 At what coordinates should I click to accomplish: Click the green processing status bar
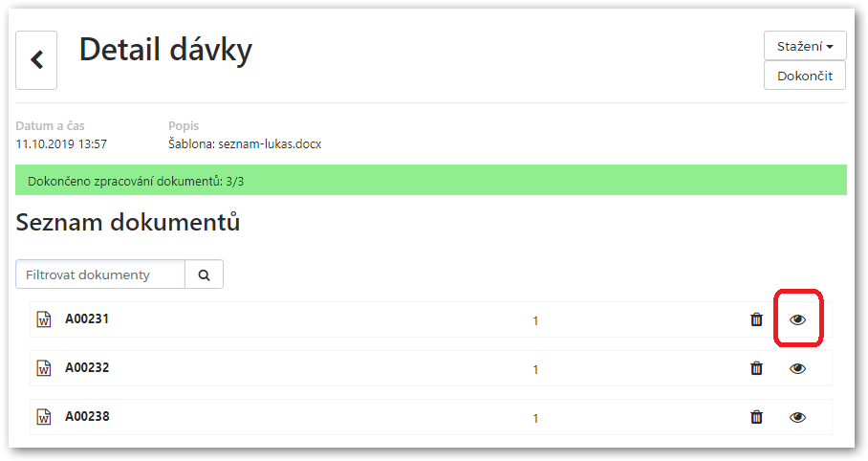click(431, 180)
